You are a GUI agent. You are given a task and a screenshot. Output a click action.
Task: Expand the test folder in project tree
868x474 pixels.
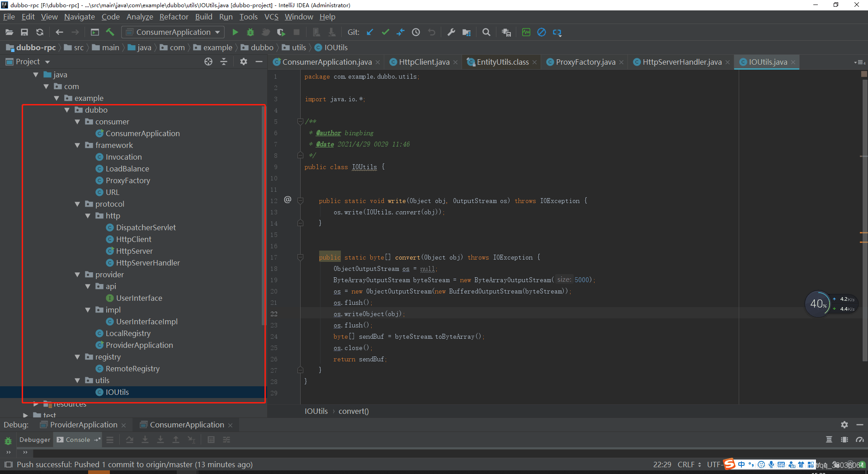(x=25, y=415)
